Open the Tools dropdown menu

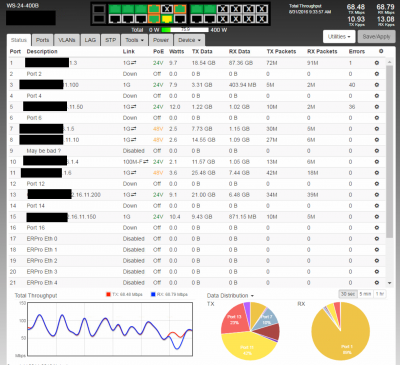(134, 40)
